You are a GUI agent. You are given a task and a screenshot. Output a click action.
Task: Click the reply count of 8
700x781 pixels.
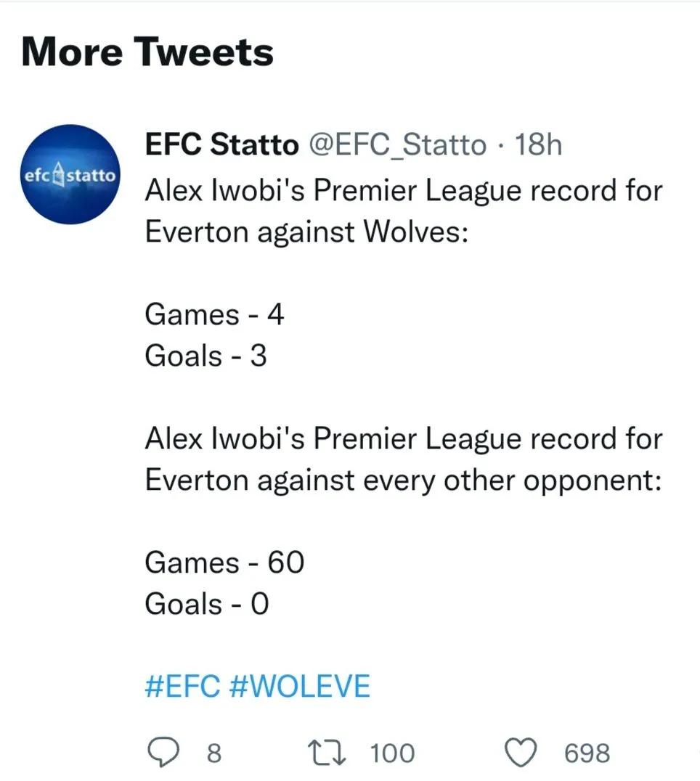click(x=213, y=753)
